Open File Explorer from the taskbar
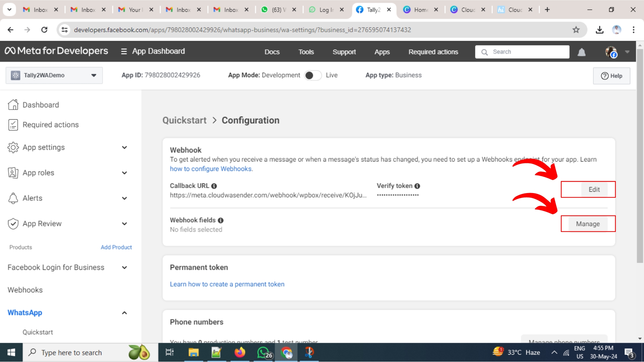Screen dimensions: 644x362 (194, 352)
